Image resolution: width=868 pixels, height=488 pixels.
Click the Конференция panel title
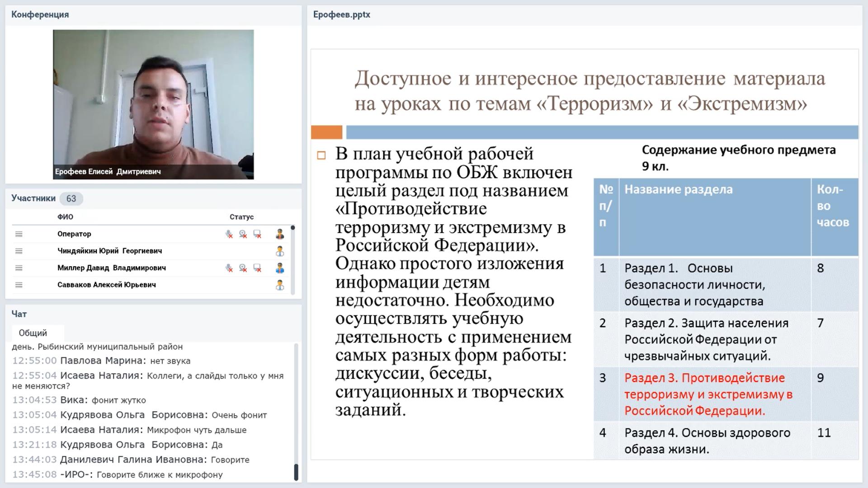[40, 14]
